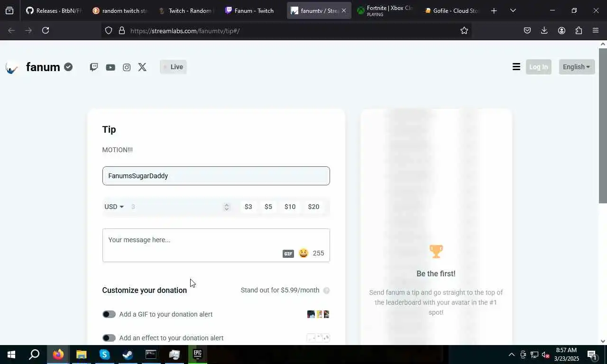Open the tracking protection shield icon
The height and width of the screenshot is (364, 607).
point(109,30)
